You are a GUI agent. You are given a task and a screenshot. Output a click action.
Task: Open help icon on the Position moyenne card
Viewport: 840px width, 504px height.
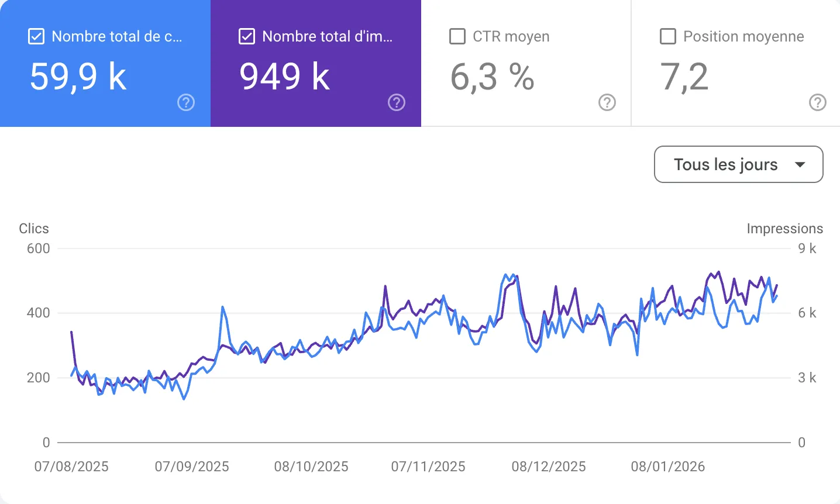tap(818, 103)
